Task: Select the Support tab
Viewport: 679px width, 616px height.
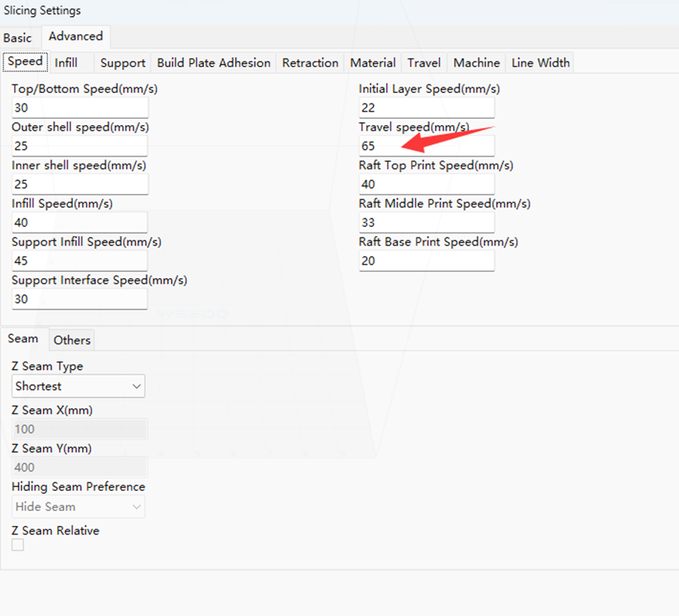Action: (122, 63)
